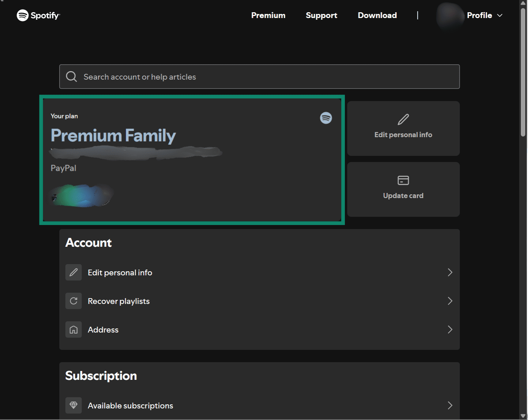This screenshot has height=420, width=528.
Task: Expand the Edit personal info row chevron
Action: tap(450, 272)
